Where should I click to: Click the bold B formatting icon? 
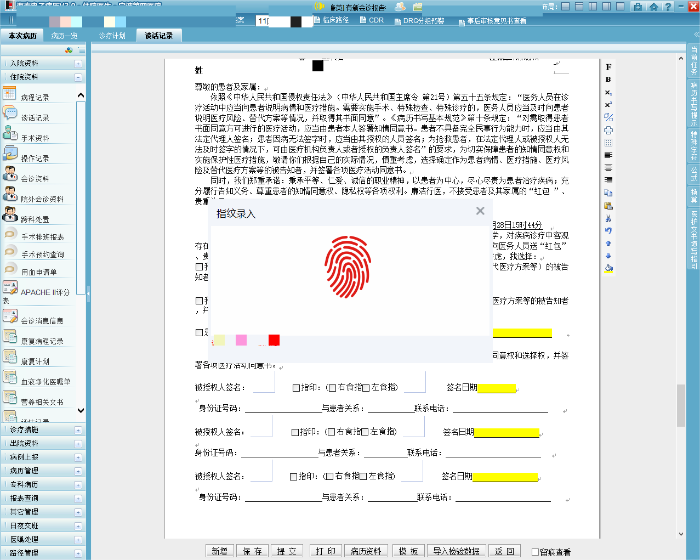(609, 78)
